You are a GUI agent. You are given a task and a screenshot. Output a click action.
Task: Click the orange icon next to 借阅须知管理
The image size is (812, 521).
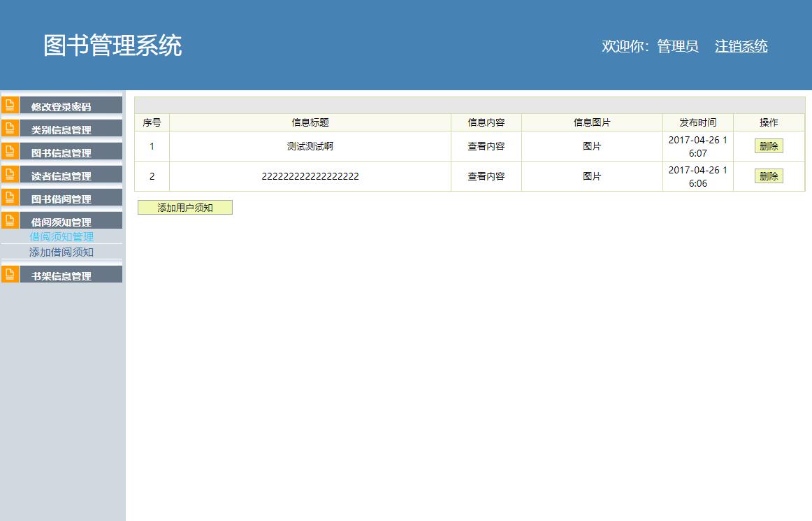(x=9, y=220)
